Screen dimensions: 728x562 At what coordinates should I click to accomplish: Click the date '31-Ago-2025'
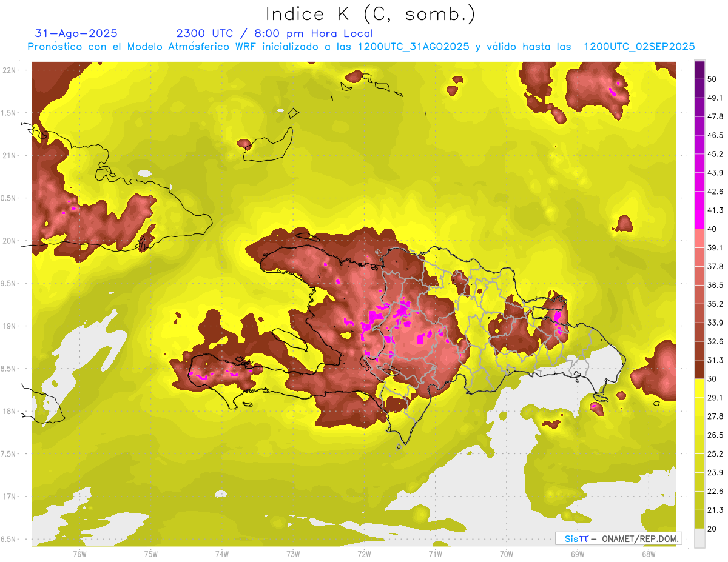pos(76,33)
